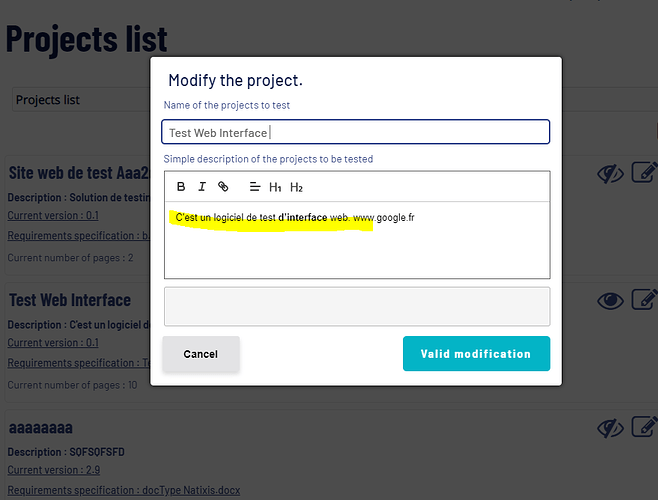Click the empty grey box below editor

point(357,306)
